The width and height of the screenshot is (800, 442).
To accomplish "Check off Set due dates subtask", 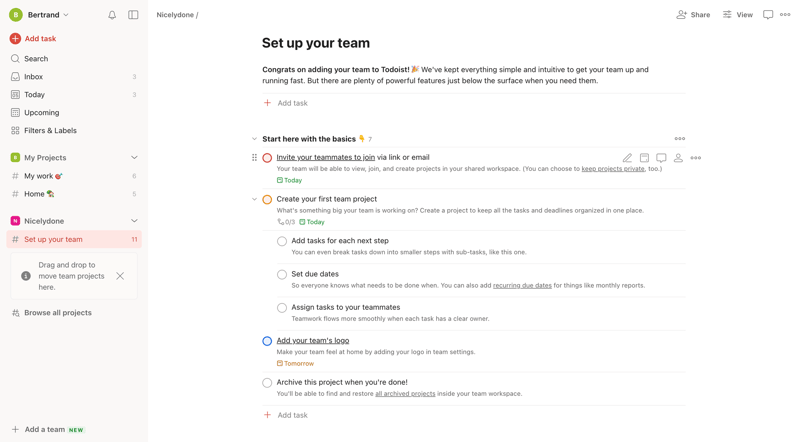I will (282, 275).
